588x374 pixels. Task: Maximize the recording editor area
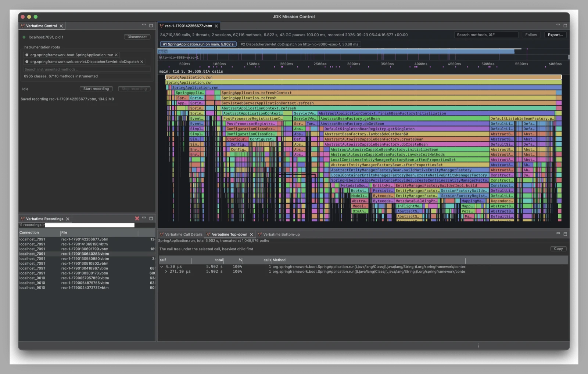coord(565,25)
